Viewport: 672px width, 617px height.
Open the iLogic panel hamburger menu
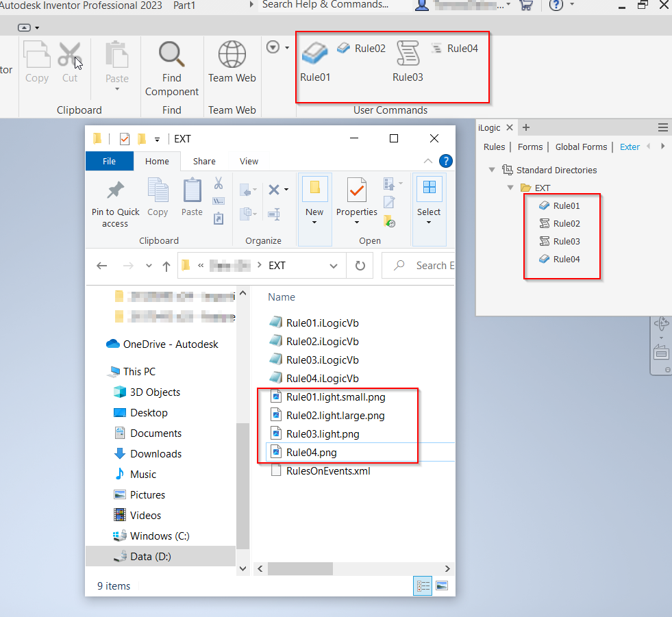coord(662,127)
